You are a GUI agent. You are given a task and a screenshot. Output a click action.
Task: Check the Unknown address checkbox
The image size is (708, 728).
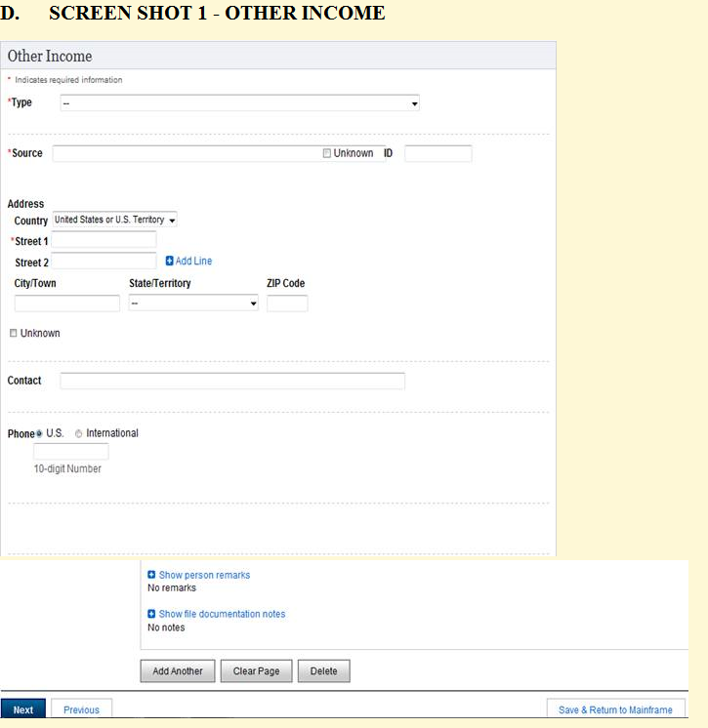point(14,333)
